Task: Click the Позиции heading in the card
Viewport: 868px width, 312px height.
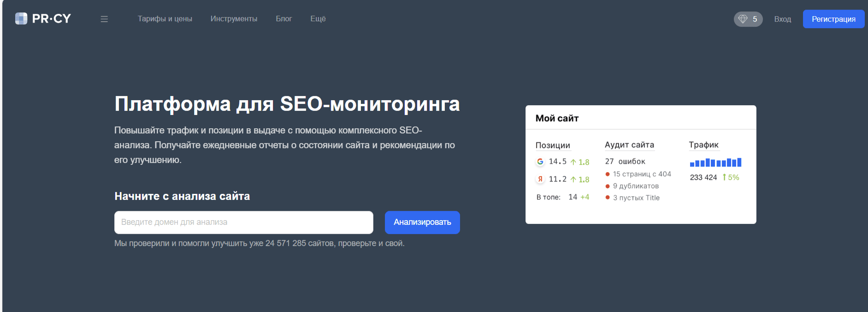Action: coord(553,145)
